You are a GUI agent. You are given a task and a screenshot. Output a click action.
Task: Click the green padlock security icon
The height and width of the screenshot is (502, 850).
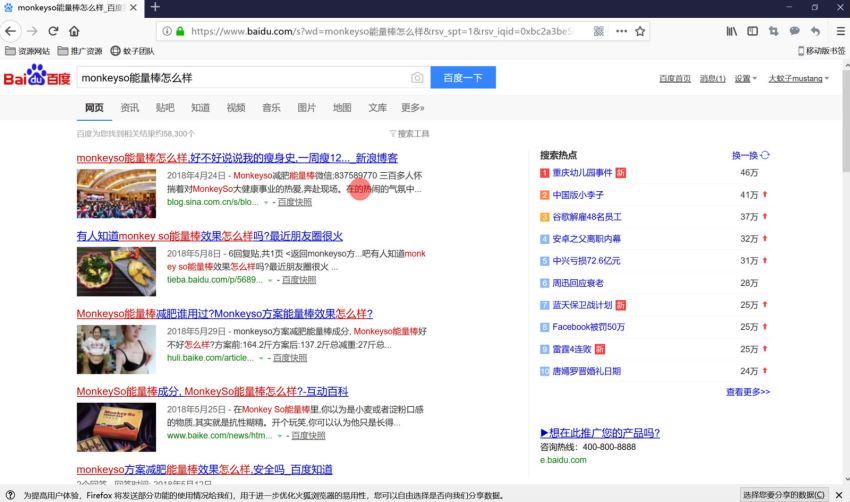180,31
